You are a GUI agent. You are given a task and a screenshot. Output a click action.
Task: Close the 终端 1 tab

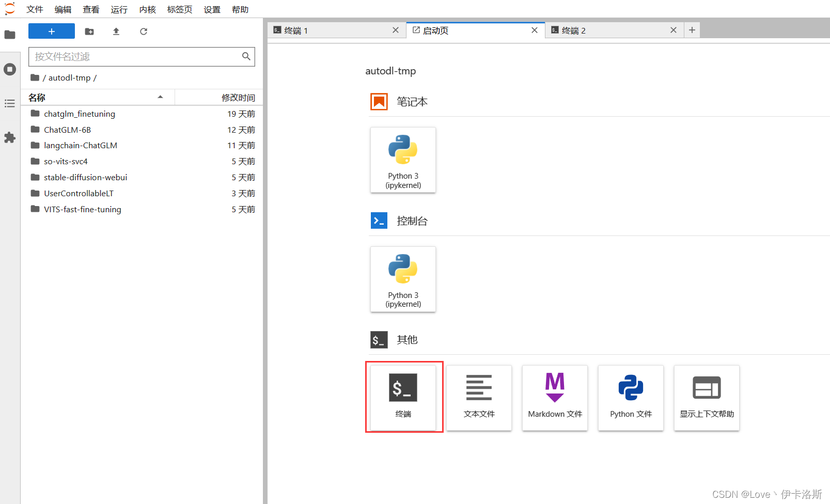pos(396,30)
